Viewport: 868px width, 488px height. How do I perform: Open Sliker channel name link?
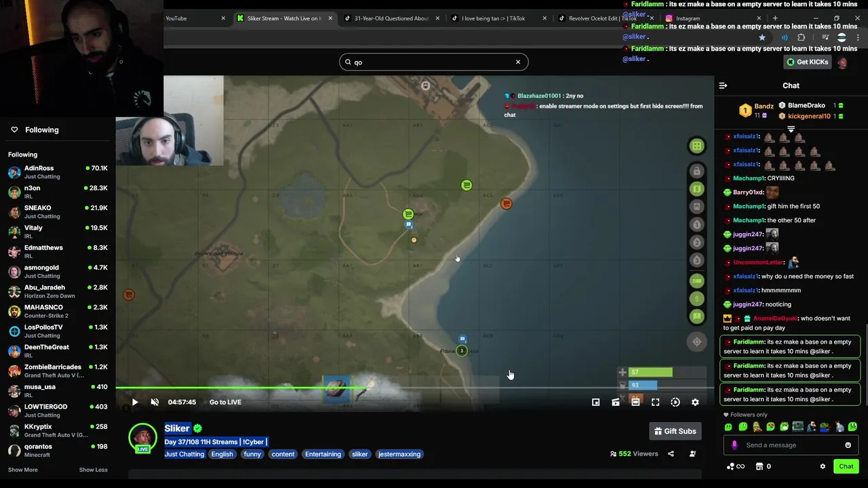(x=177, y=428)
